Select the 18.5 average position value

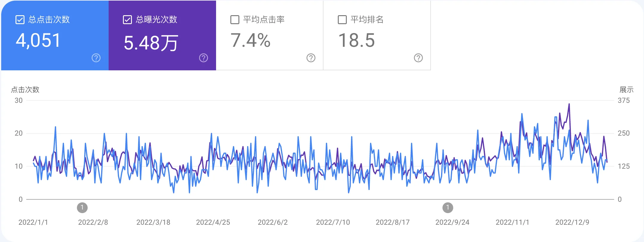click(356, 41)
